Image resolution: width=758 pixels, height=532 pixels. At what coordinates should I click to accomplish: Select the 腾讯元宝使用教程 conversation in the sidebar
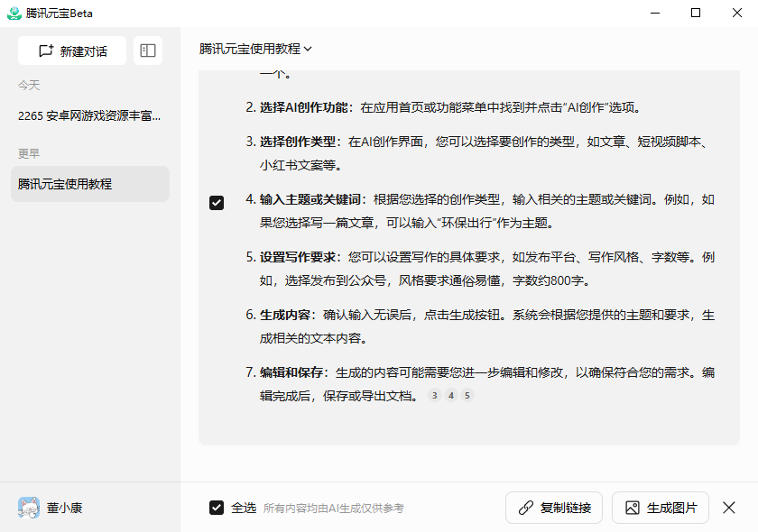pyautogui.click(x=90, y=182)
